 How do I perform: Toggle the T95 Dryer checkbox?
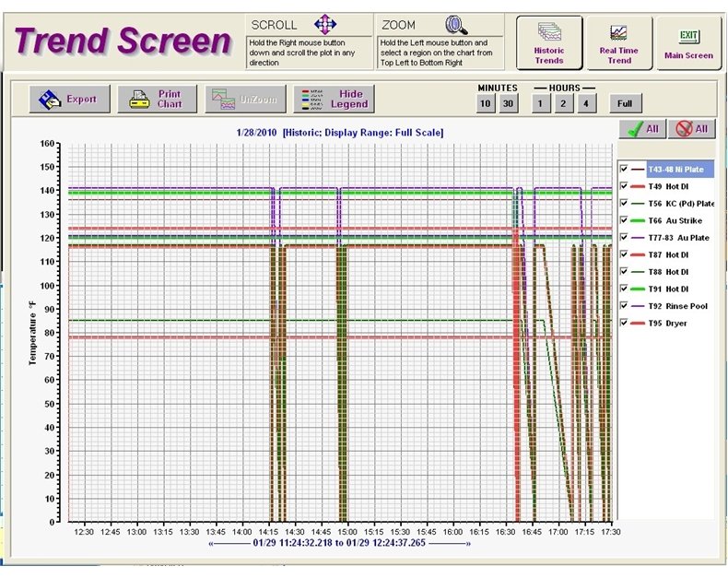[625, 323]
